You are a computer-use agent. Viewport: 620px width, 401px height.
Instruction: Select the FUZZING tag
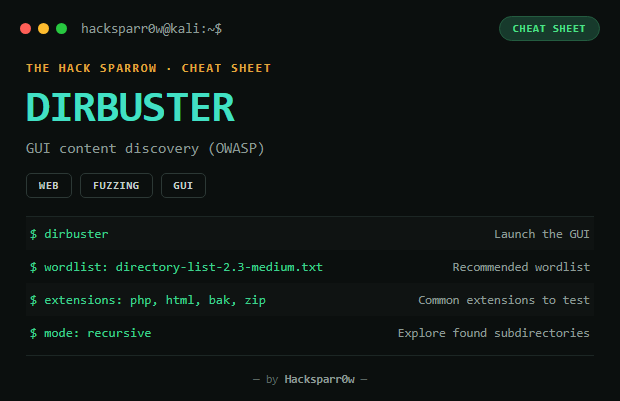point(116,185)
